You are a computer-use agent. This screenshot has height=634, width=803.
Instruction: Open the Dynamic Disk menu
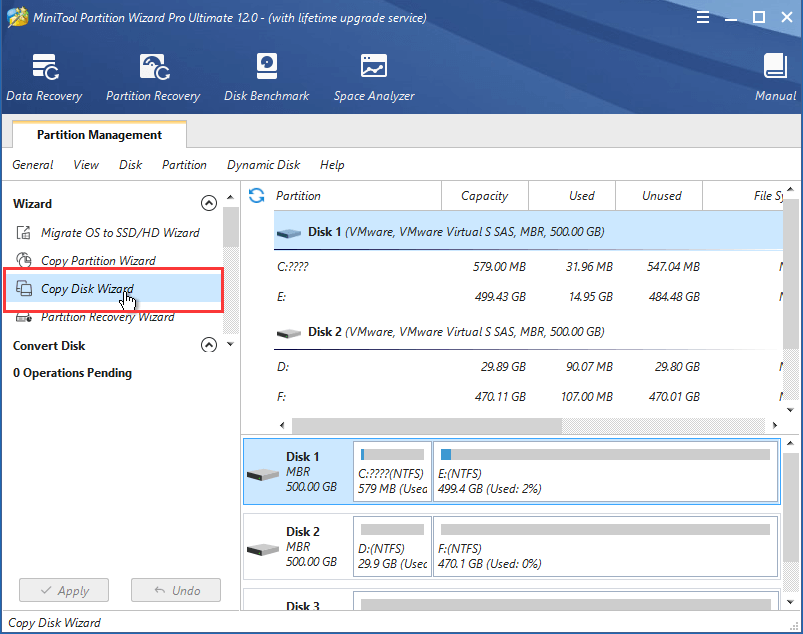pyautogui.click(x=263, y=165)
